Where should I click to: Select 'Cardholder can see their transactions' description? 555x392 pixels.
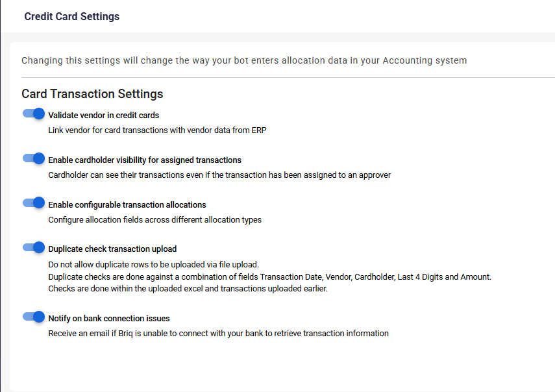click(x=219, y=175)
